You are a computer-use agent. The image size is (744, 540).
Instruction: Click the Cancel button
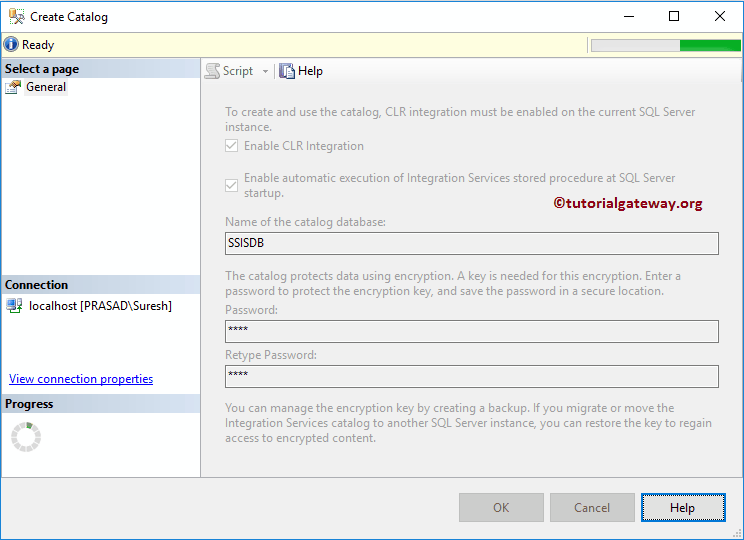pos(592,508)
